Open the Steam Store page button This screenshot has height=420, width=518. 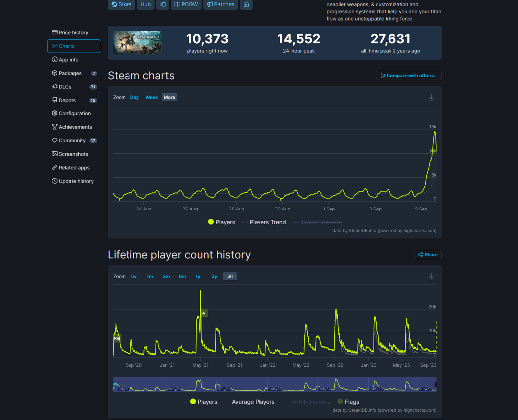coord(122,4)
